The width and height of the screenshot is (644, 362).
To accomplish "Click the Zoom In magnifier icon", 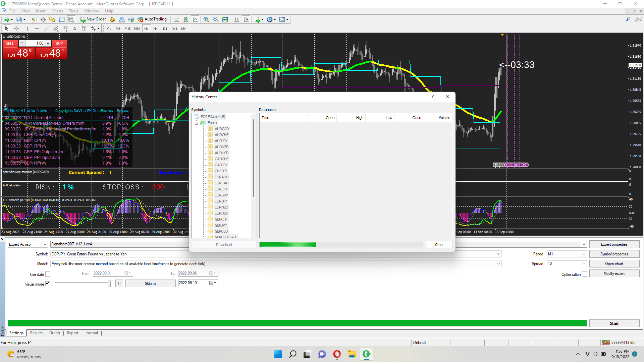I will coord(206,19).
